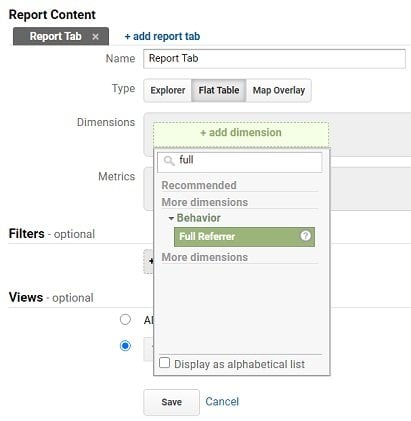The width and height of the screenshot is (411, 421).
Task: Click the add dimension button
Action: [x=241, y=133]
